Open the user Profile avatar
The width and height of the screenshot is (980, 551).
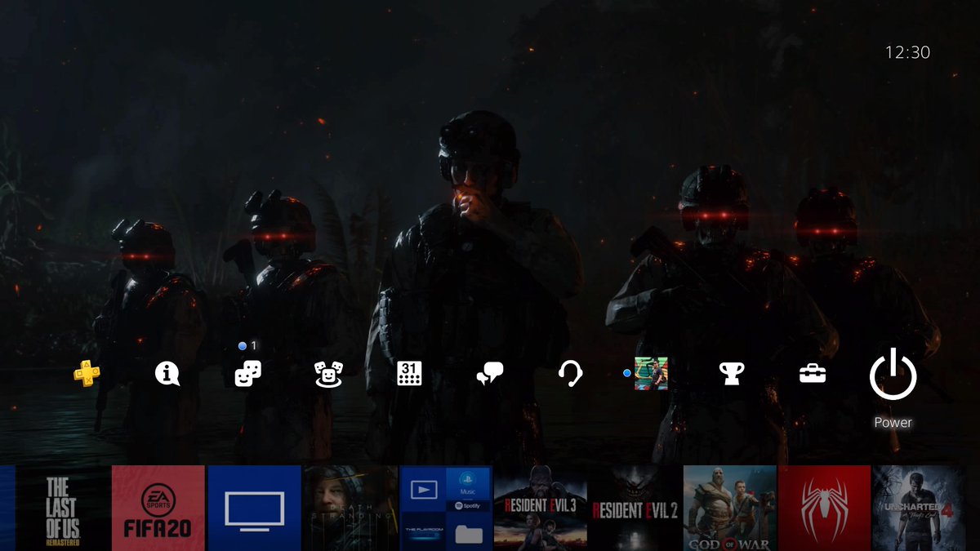pos(651,373)
